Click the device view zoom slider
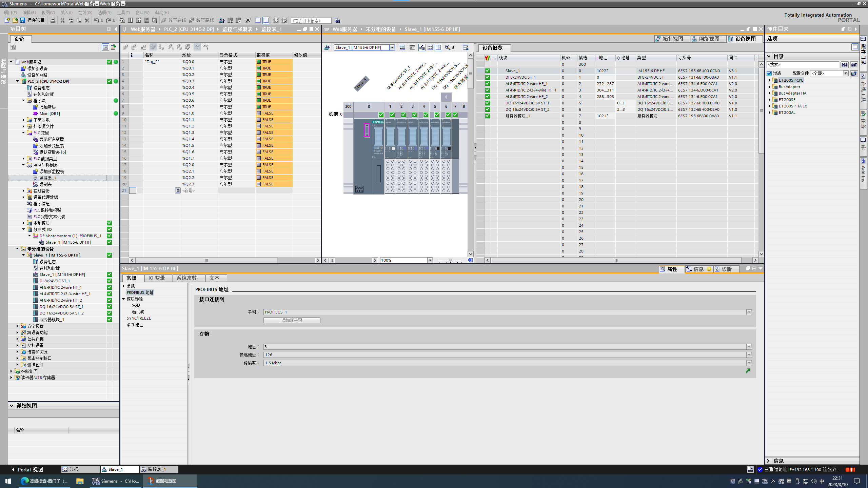The height and width of the screenshot is (488, 868). click(x=450, y=260)
